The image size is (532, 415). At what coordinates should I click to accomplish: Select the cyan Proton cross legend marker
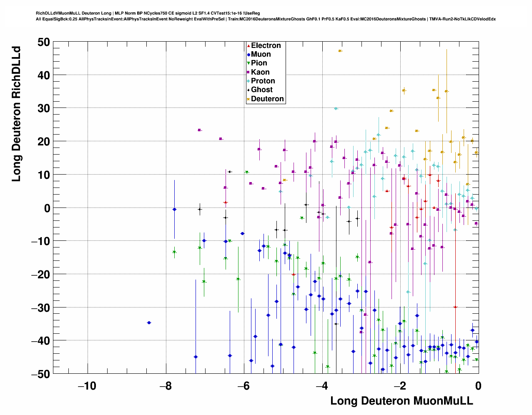coord(248,81)
